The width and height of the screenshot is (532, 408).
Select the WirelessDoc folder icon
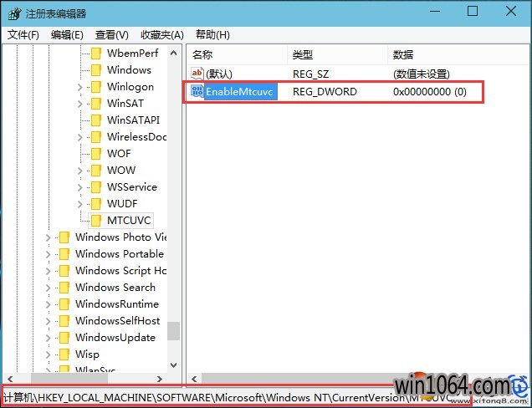(x=96, y=136)
